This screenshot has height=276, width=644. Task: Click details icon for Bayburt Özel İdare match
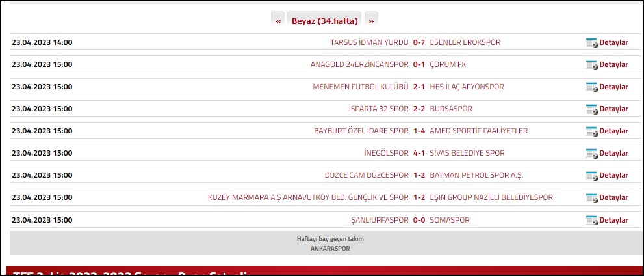coord(591,131)
